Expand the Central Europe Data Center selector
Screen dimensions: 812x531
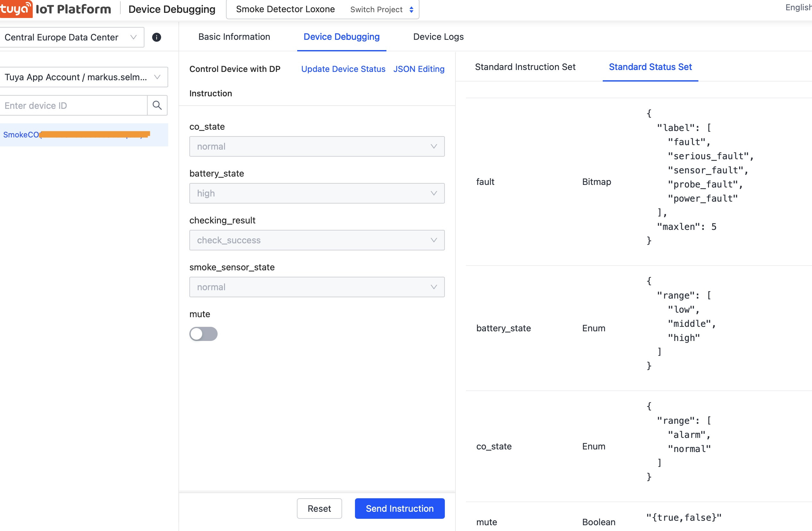pos(71,37)
